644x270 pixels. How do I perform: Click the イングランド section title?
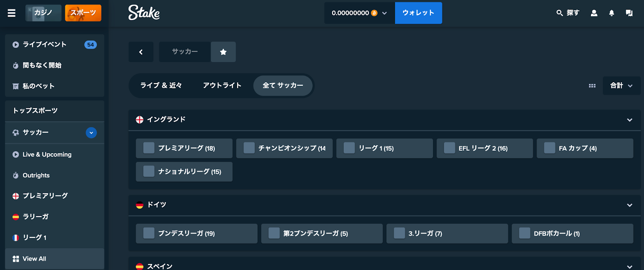[x=166, y=120]
